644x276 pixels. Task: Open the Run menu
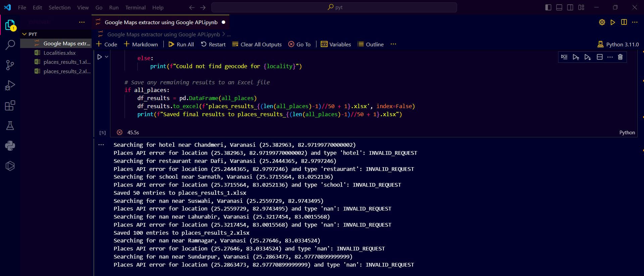pos(114,7)
